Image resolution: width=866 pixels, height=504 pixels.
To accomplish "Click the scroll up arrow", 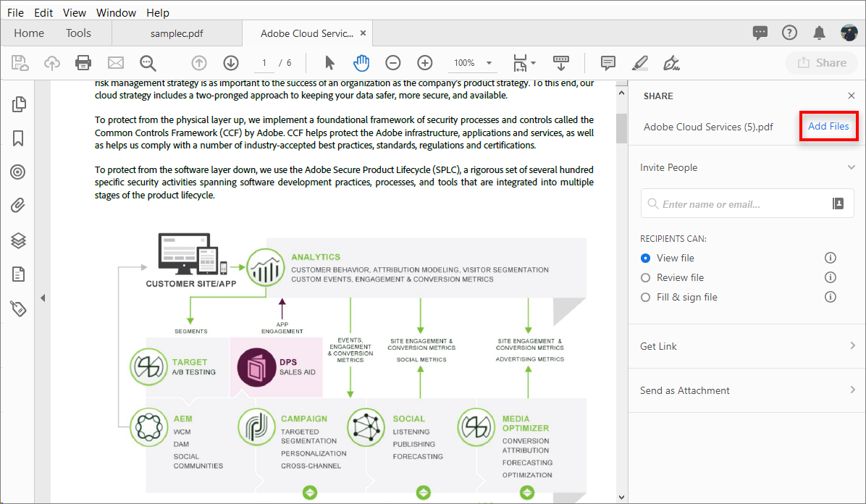I will pyautogui.click(x=621, y=93).
